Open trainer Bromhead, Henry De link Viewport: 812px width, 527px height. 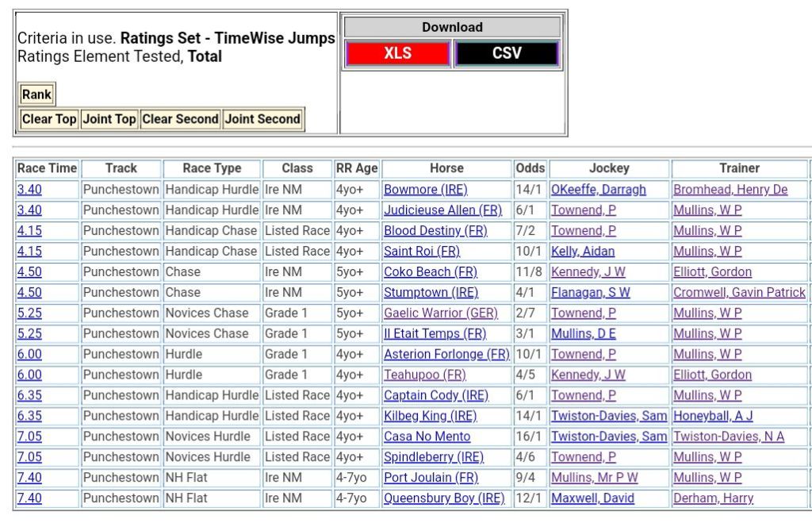(x=730, y=190)
